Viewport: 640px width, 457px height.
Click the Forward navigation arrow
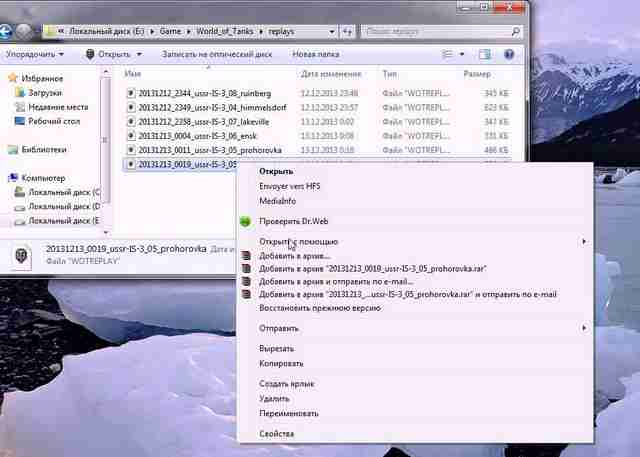pyautogui.click(x=24, y=32)
